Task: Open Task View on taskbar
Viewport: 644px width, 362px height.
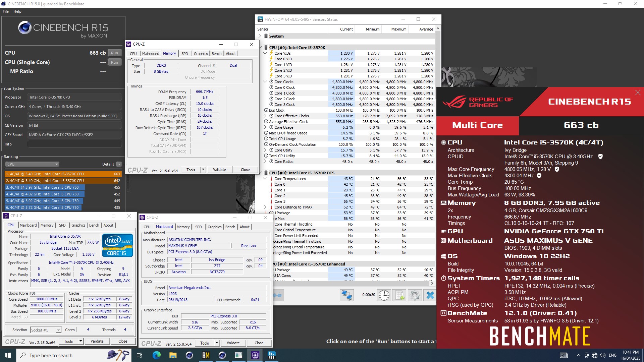Action: [x=140, y=355]
